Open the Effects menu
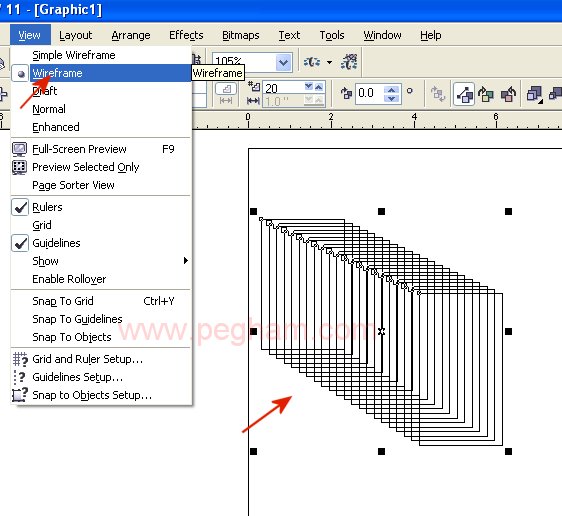The height and width of the screenshot is (516, 562). [x=186, y=35]
